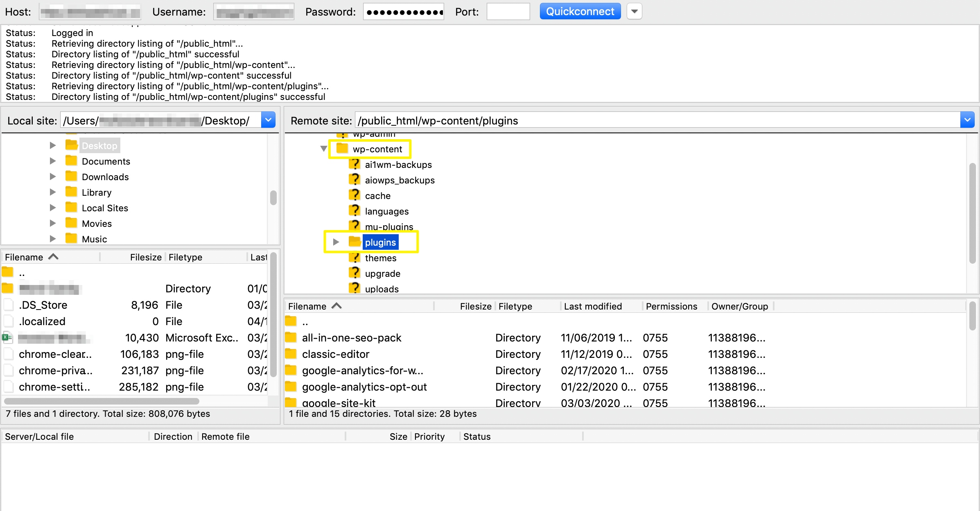Screen dimensions: 980x511
Task: Click the all-in-one-seo-pack folder icon
Action: [291, 338]
